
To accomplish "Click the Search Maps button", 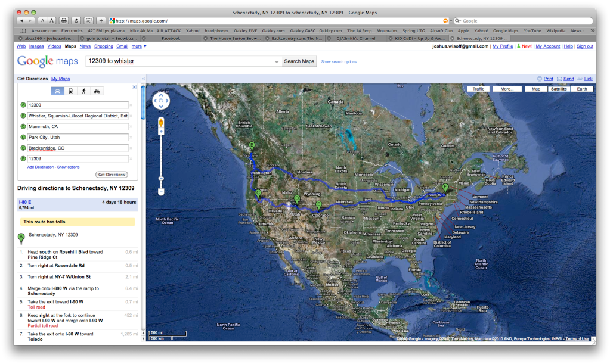I will coord(299,61).
